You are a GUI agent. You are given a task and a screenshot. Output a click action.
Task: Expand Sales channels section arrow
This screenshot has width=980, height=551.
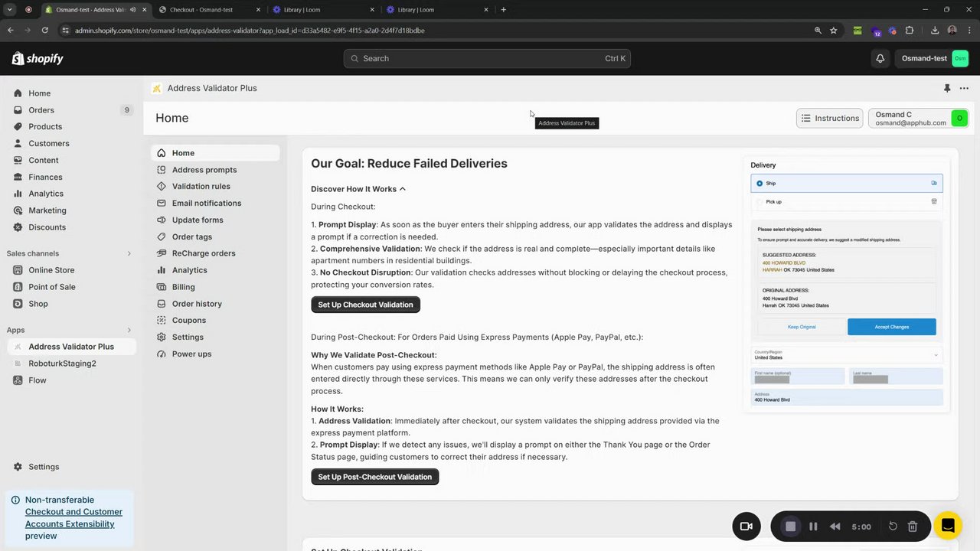click(129, 253)
